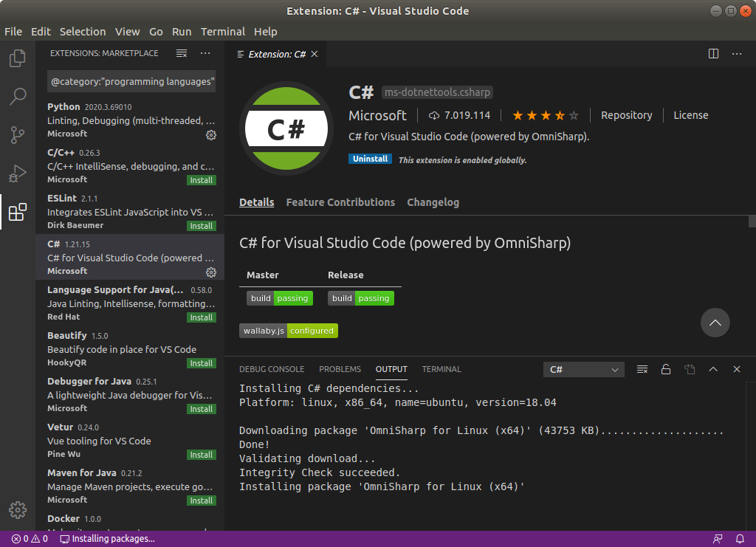
Task: Close the Extension: C# tab
Action: point(315,54)
